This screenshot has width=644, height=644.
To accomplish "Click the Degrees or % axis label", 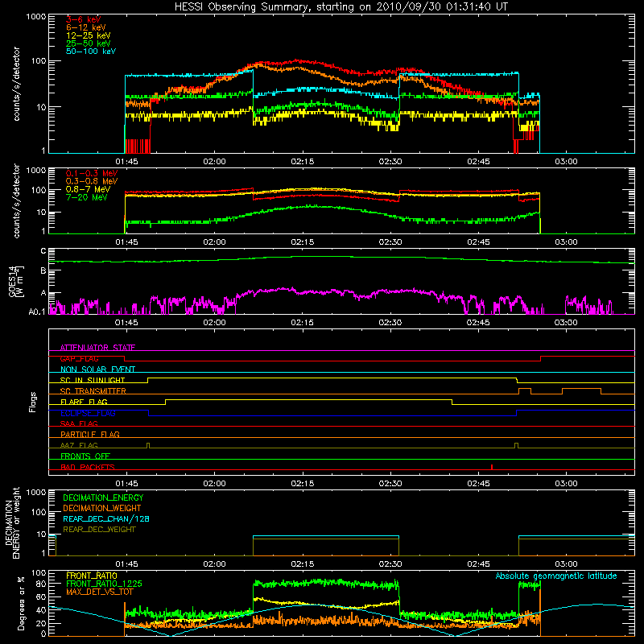I will click(21, 603).
